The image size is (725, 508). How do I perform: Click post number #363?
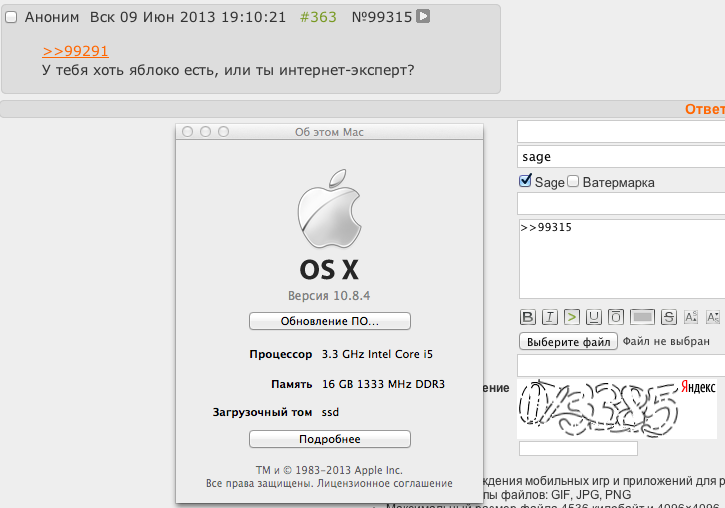318,17
